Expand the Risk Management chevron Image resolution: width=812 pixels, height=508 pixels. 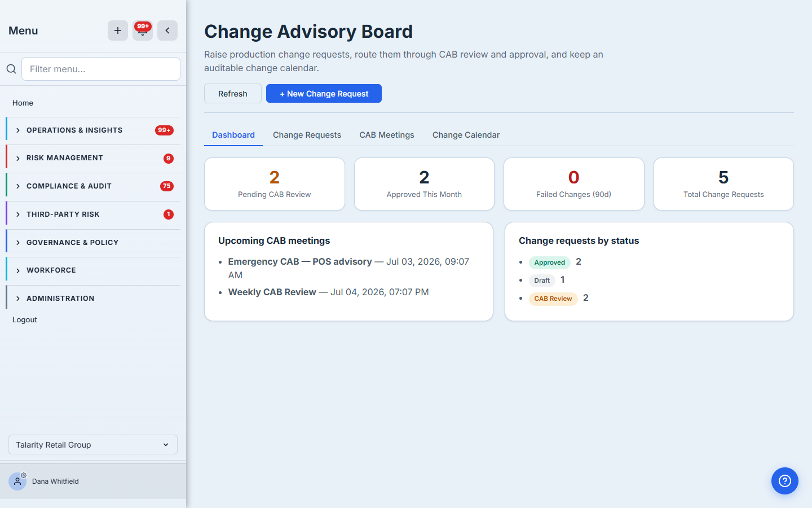pos(18,158)
